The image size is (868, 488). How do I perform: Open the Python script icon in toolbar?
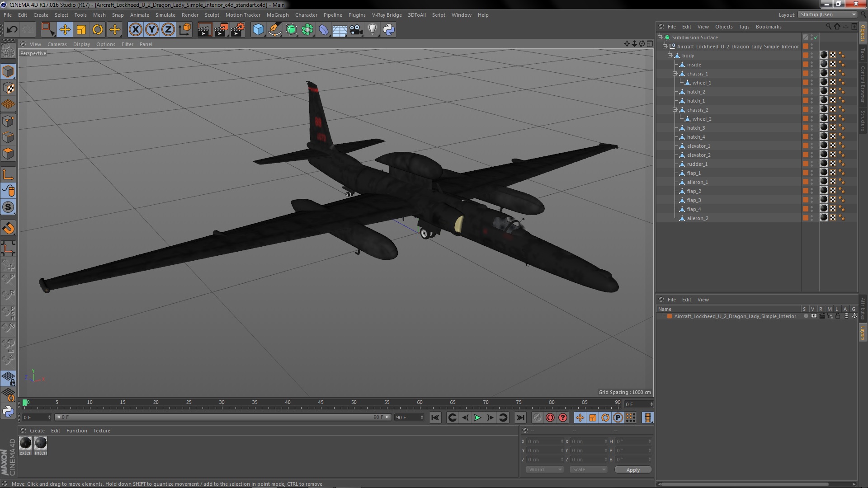[x=389, y=30]
